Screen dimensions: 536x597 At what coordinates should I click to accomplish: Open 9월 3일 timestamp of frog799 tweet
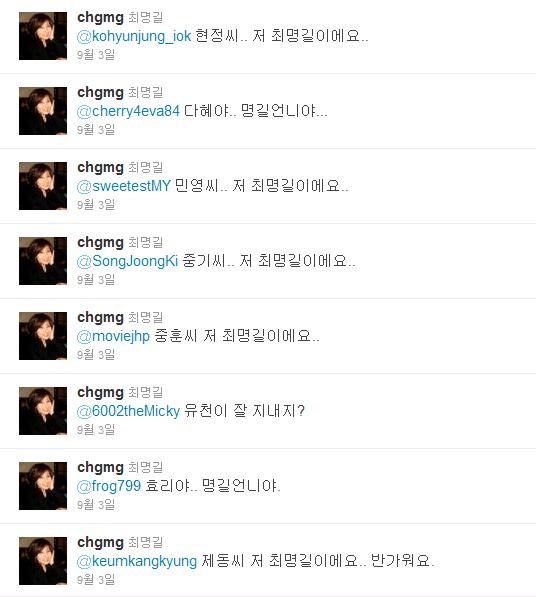point(96,504)
